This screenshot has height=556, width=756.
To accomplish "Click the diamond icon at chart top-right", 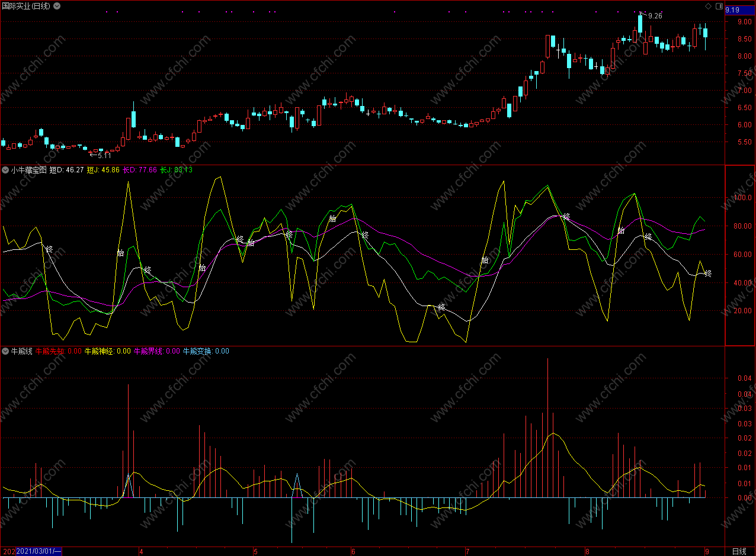I will pos(708,6).
